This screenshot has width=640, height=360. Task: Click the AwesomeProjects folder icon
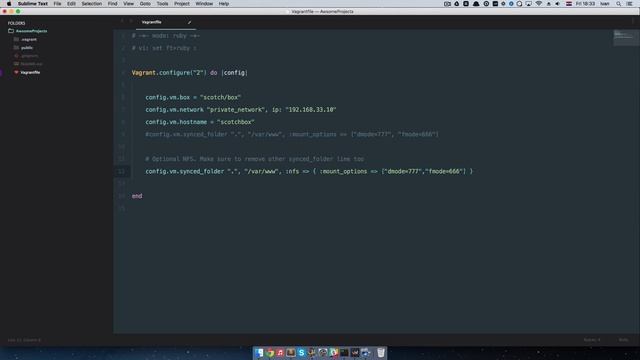[x=11, y=31]
